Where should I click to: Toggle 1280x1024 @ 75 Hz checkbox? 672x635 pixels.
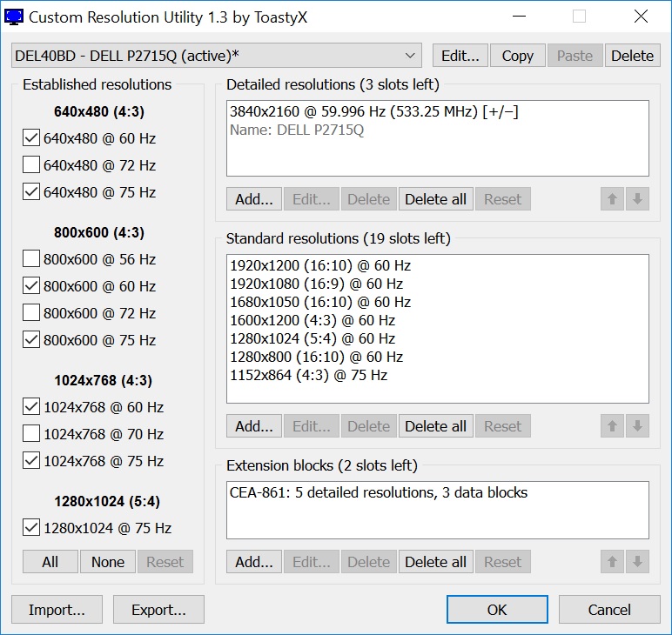[x=31, y=528]
